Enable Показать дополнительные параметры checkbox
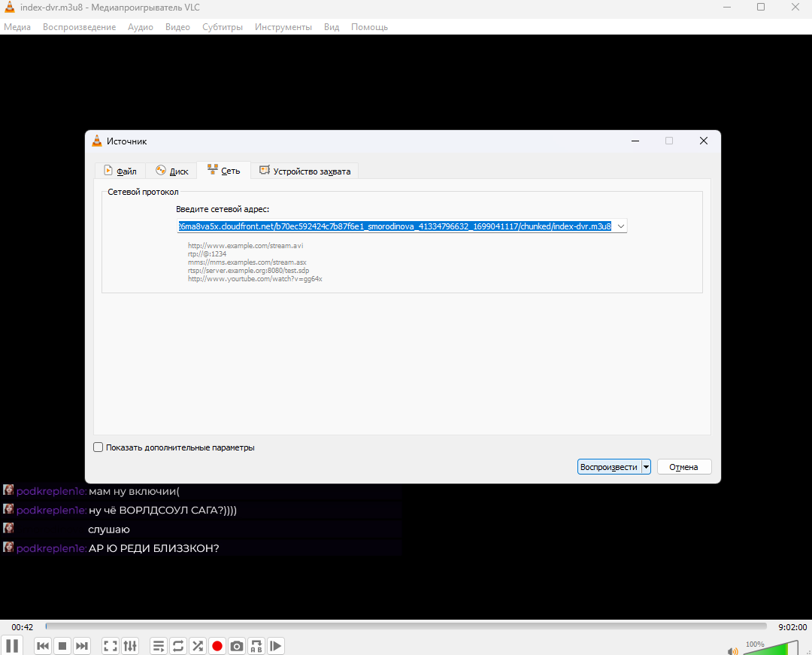The width and height of the screenshot is (812, 655). [98, 447]
